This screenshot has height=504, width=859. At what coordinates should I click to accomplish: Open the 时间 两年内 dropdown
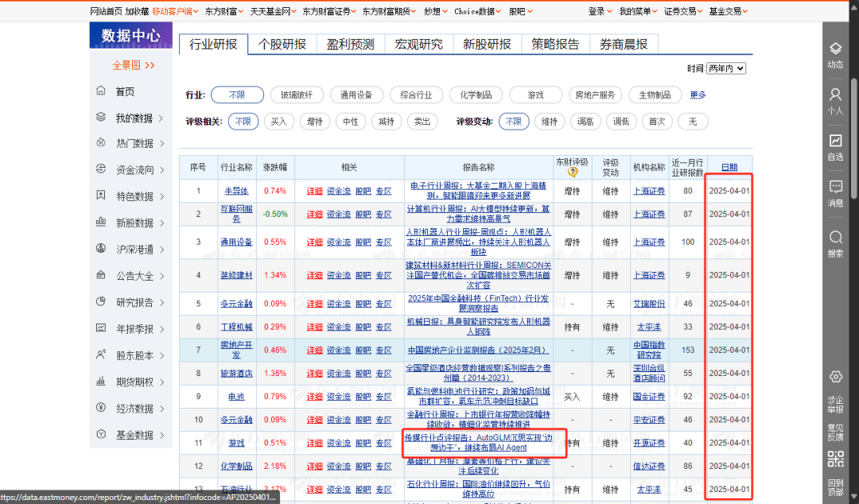[x=726, y=68]
